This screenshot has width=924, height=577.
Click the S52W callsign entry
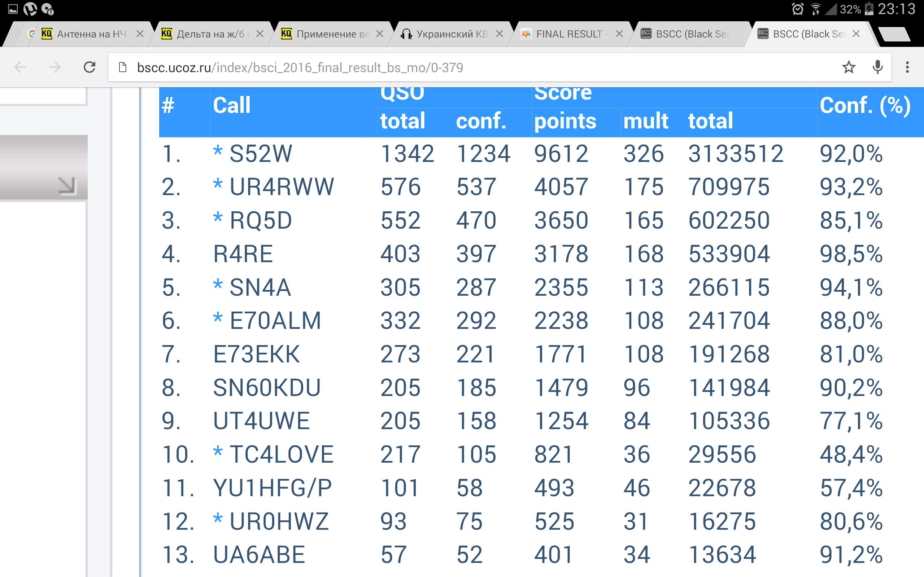260,154
